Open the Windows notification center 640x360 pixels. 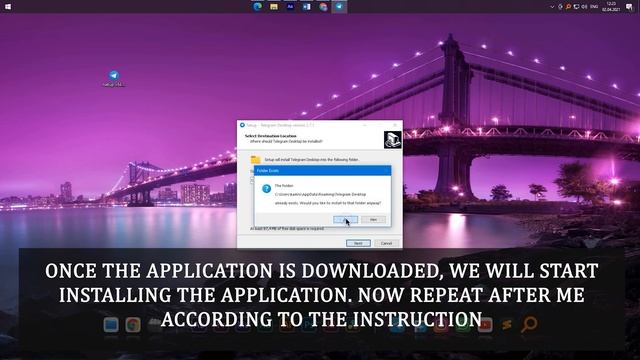pos(629,7)
